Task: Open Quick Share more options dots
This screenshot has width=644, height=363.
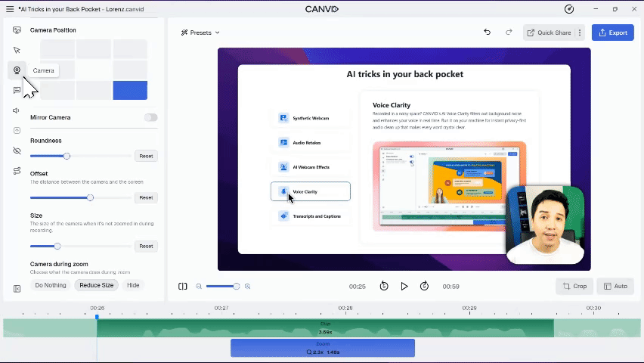Action: 580,33
